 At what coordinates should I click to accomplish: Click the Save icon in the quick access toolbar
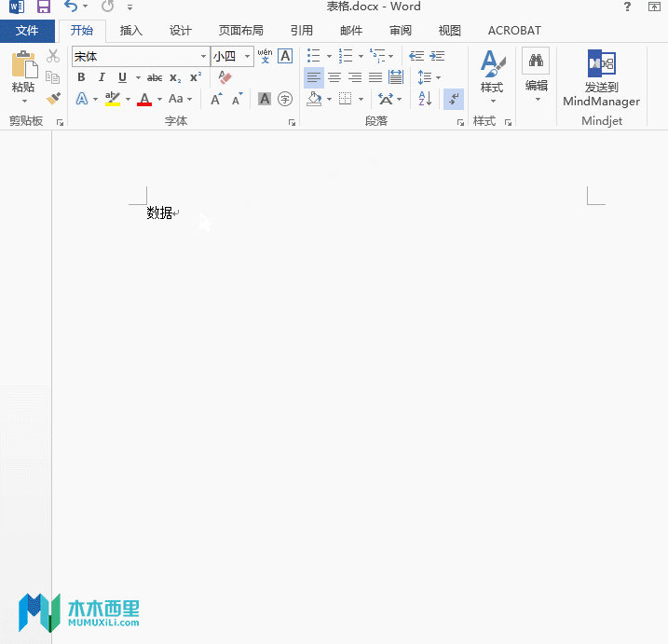(44, 7)
